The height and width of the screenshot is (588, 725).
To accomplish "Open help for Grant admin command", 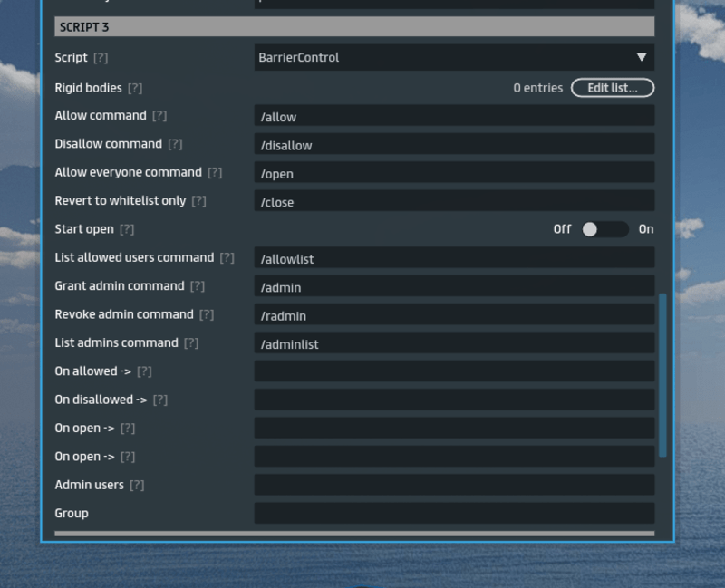I will 198,286.
